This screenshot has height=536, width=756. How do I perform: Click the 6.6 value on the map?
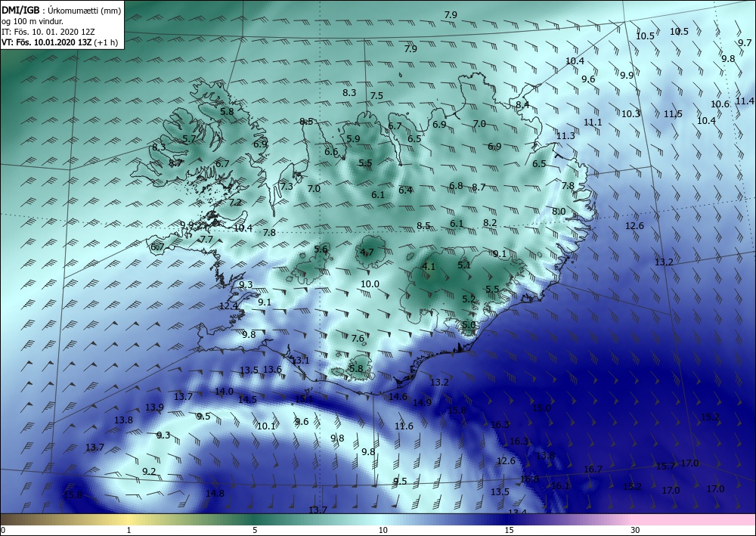pos(331,152)
